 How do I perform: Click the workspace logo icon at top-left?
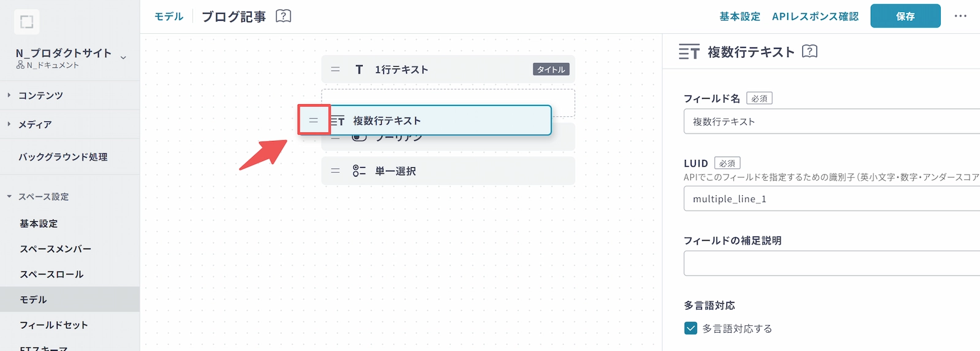point(26,22)
